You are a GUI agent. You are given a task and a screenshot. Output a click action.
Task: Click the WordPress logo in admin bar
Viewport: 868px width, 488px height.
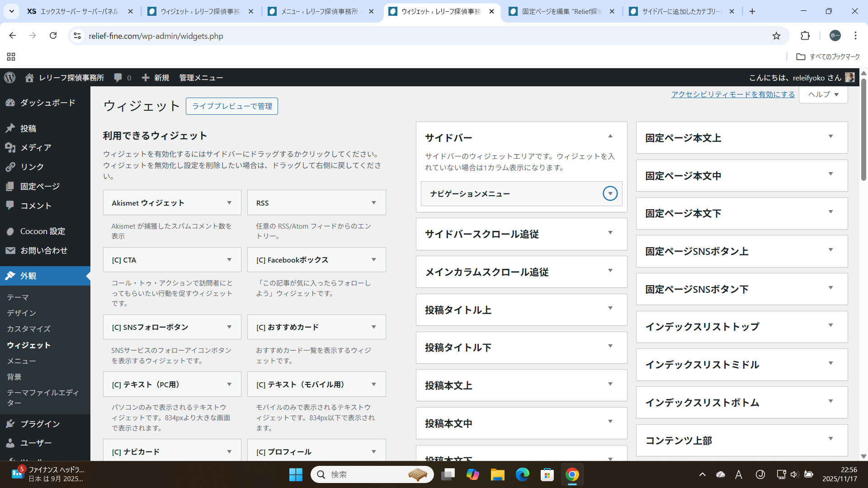click(9, 78)
